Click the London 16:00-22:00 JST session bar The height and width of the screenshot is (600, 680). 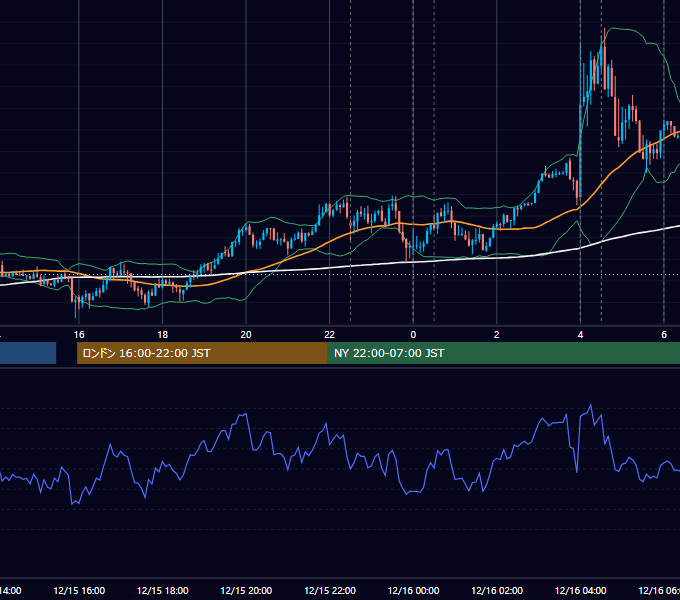point(202,353)
